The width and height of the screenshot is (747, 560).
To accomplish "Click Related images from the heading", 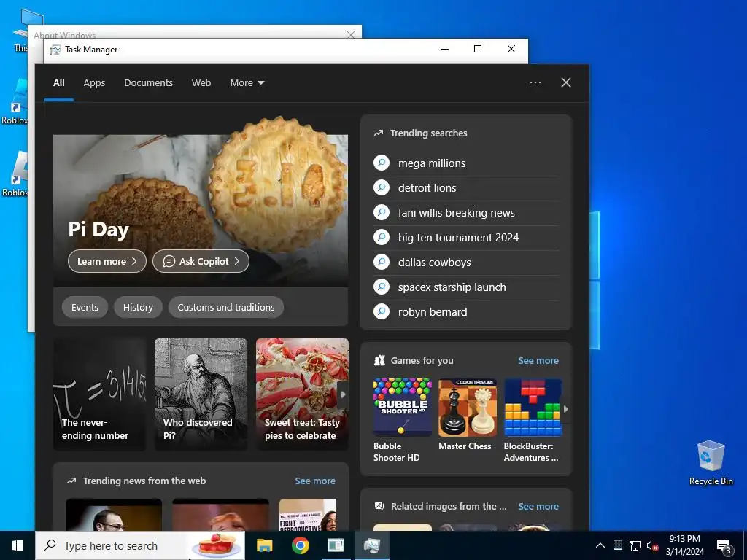I will 449,506.
